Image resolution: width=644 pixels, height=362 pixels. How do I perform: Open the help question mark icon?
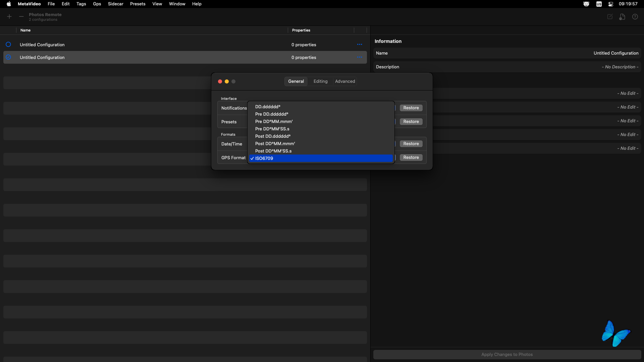635,17
